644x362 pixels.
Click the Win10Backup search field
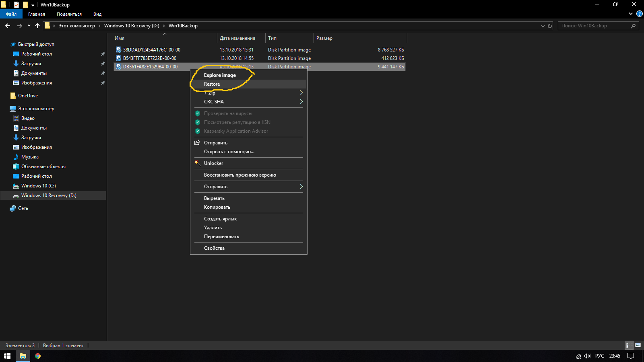point(594,26)
